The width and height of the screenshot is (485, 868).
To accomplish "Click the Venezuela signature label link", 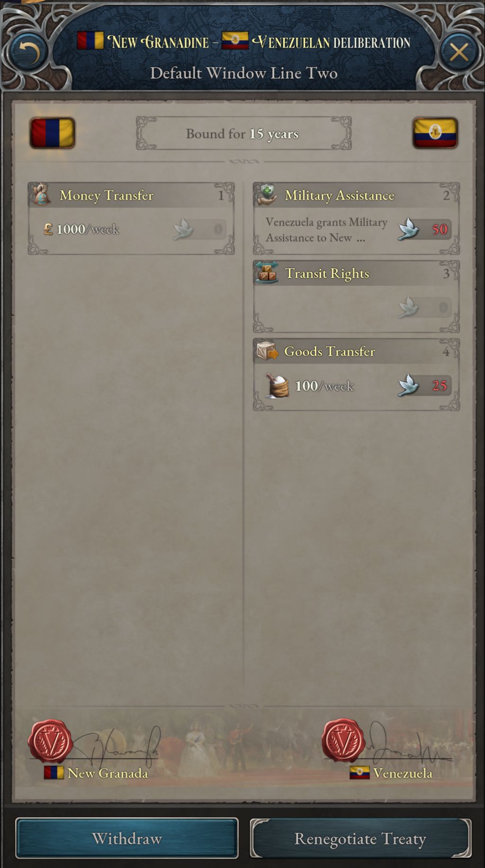I will [x=402, y=773].
